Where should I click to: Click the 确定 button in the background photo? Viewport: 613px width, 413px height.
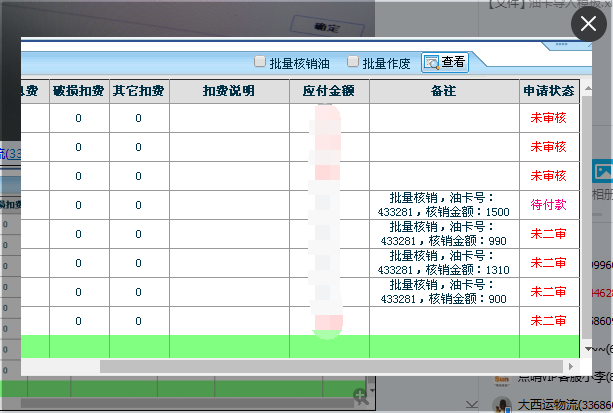pos(327,27)
